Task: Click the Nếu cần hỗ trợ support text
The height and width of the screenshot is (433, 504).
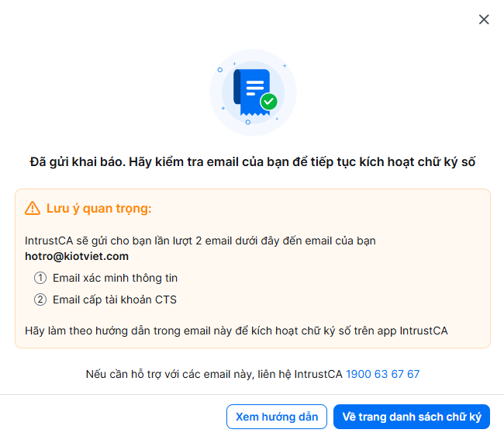Action: click(x=214, y=374)
